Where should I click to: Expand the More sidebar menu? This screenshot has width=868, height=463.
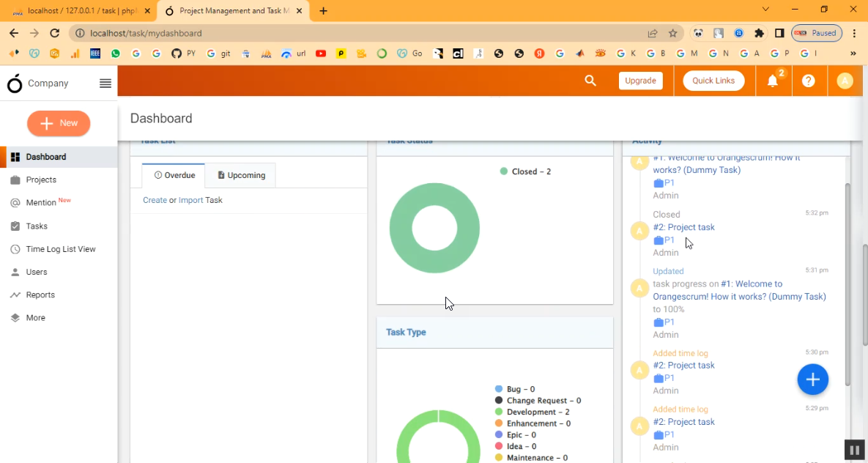coord(35,318)
